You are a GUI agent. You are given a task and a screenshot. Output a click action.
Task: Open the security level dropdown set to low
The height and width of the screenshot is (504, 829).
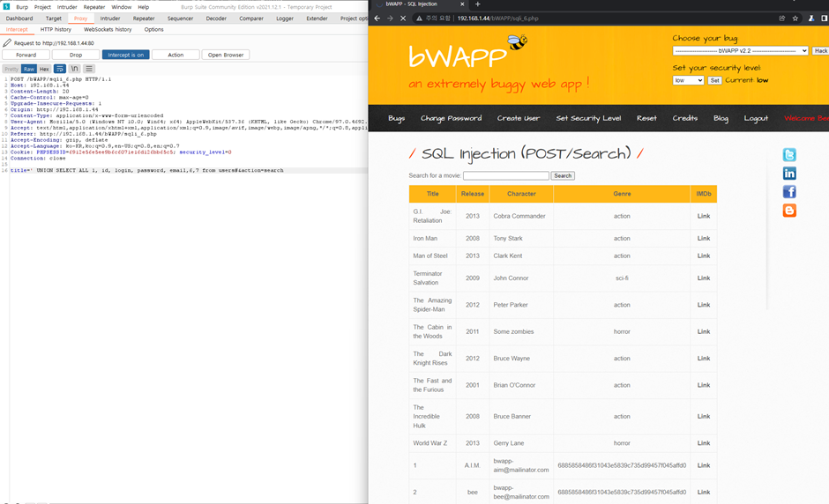click(x=688, y=80)
